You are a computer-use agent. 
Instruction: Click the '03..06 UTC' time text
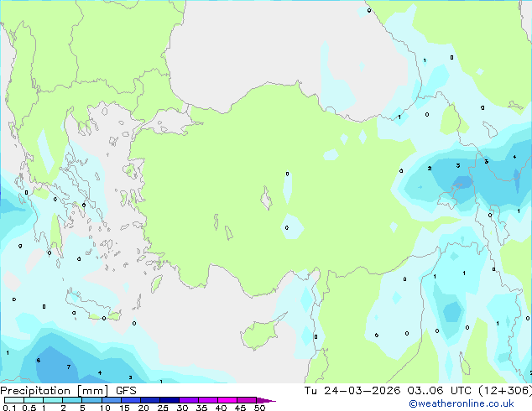(x=440, y=391)
